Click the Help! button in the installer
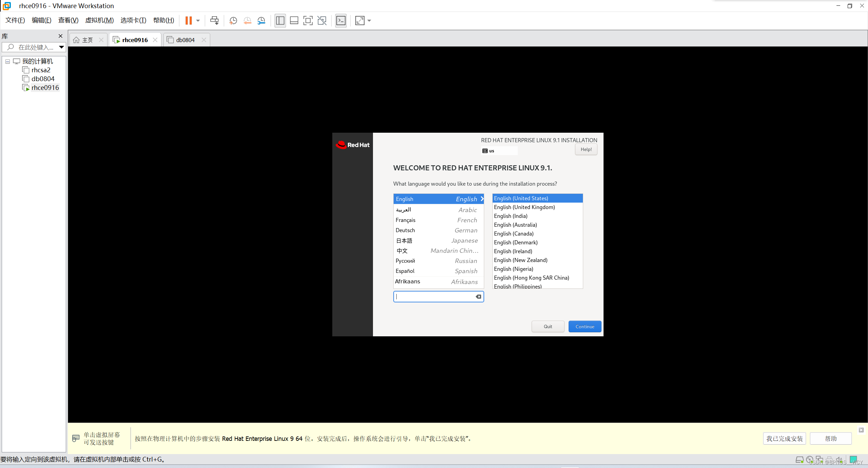 (x=586, y=149)
